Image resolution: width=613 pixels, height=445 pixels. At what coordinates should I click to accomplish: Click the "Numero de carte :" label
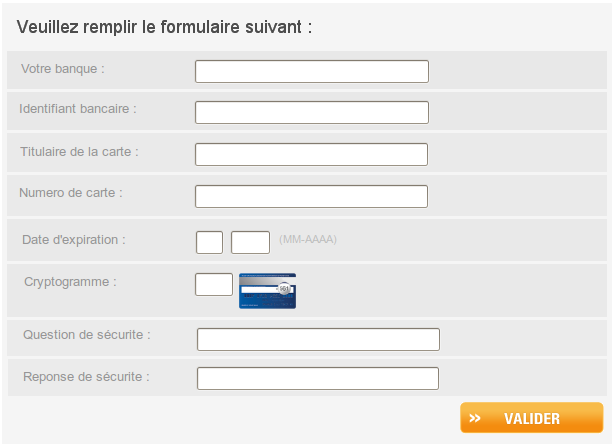pos(71,192)
